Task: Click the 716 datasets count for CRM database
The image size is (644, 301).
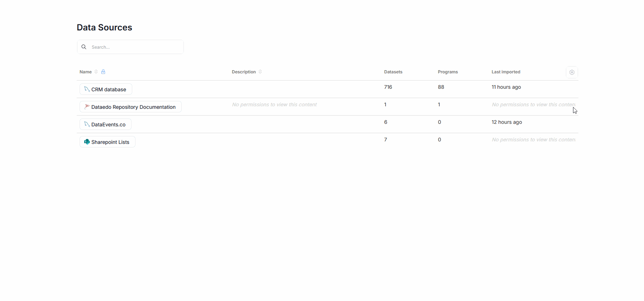Action: (x=388, y=87)
